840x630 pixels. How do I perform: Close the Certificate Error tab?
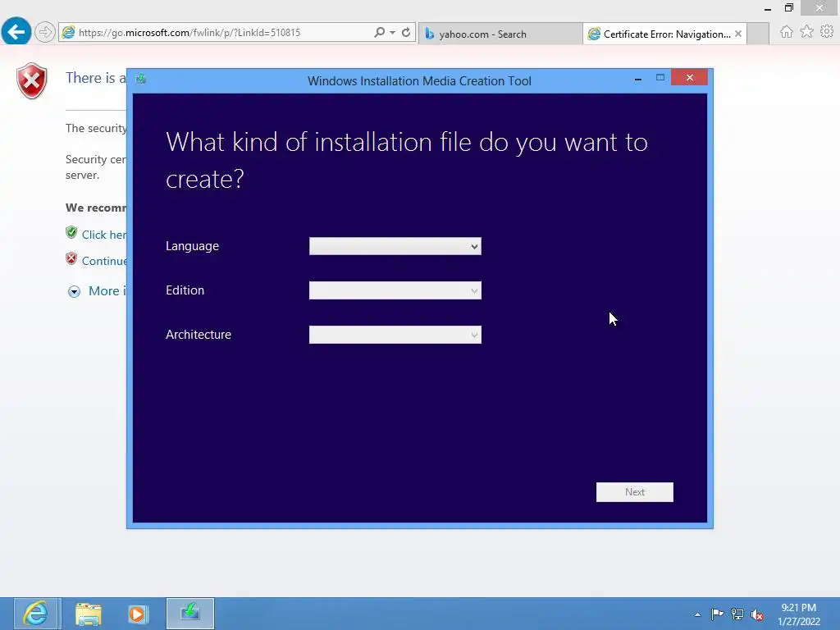click(738, 34)
